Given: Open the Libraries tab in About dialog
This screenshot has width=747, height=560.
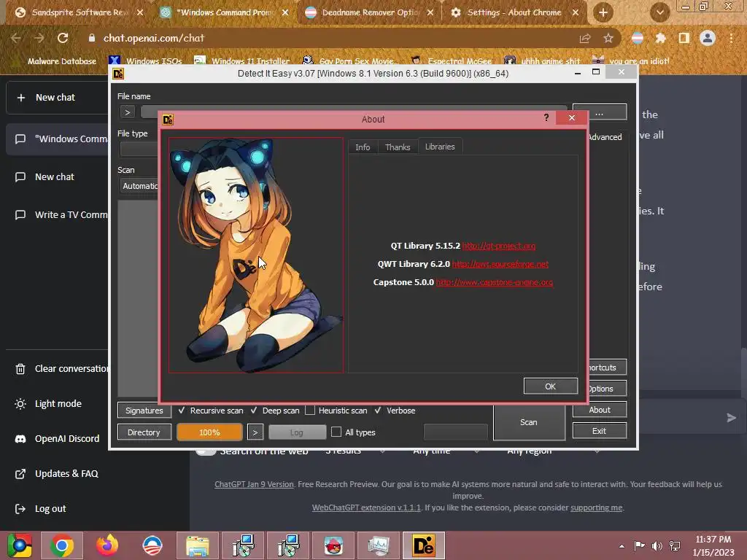Looking at the screenshot, I should pyautogui.click(x=440, y=147).
